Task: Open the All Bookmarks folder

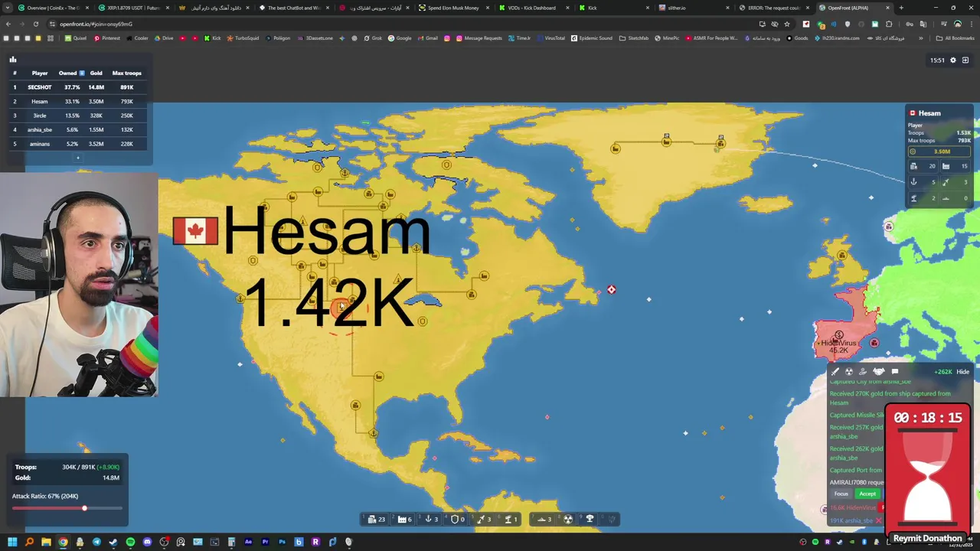Action: [x=955, y=38]
